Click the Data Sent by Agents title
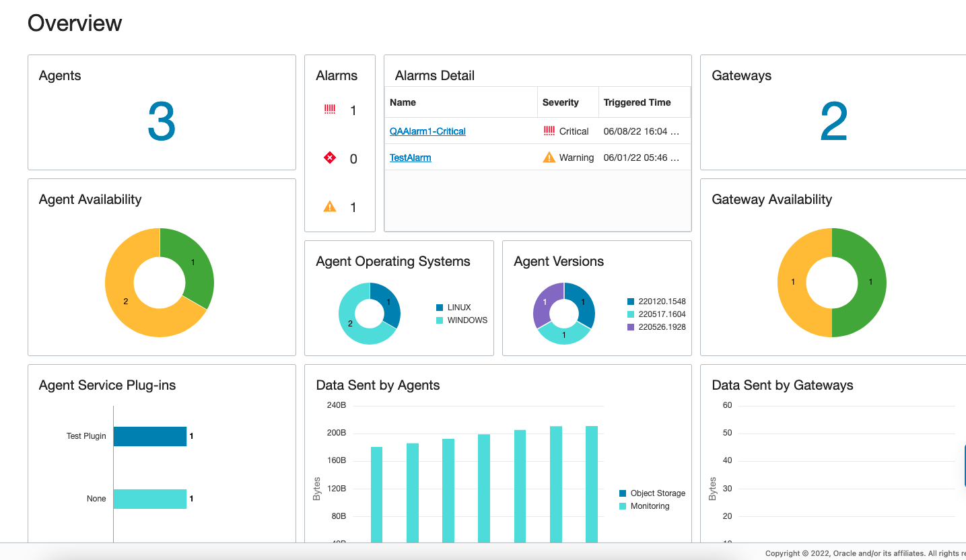 click(378, 385)
